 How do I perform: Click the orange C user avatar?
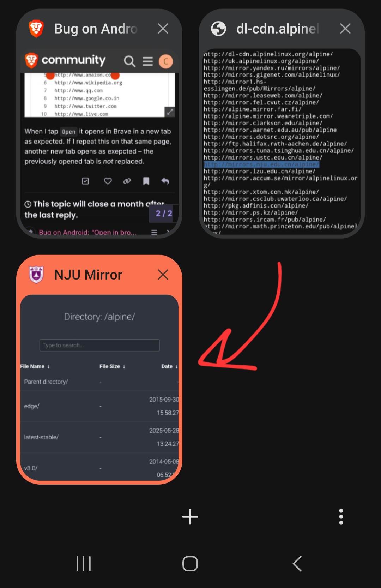point(166,61)
